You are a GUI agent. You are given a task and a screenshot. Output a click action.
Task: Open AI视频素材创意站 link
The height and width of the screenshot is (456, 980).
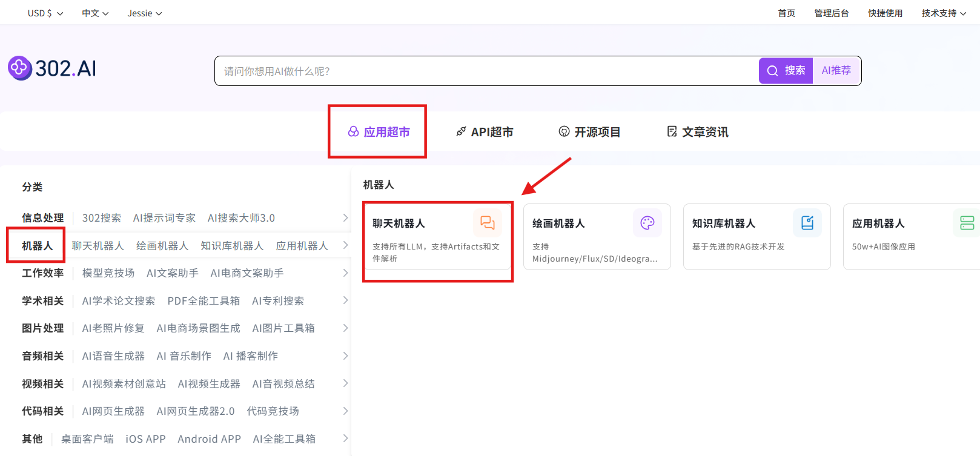coord(124,384)
